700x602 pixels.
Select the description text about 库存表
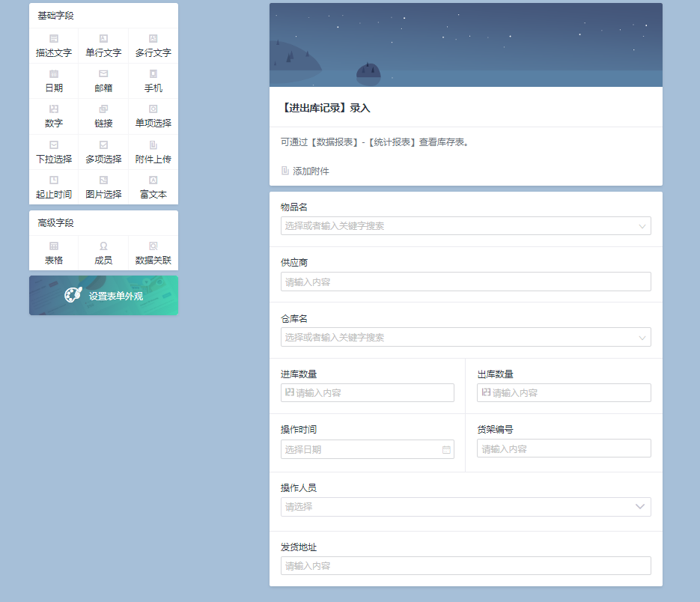click(x=374, y=142)
